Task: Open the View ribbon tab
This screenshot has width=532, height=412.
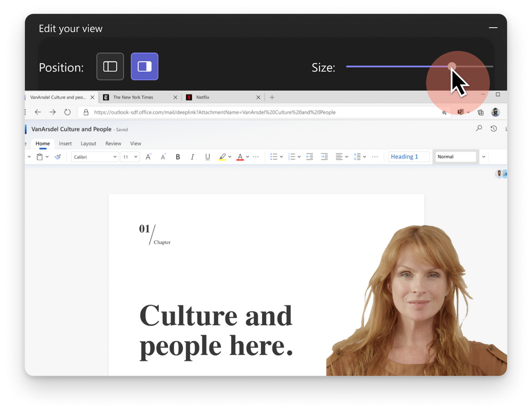Action: pyautogui.click(x=136, y=144)
